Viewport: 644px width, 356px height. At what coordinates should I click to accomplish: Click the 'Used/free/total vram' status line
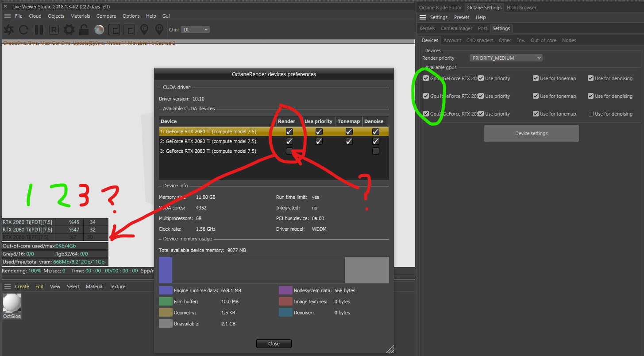(x=55, y=262)
